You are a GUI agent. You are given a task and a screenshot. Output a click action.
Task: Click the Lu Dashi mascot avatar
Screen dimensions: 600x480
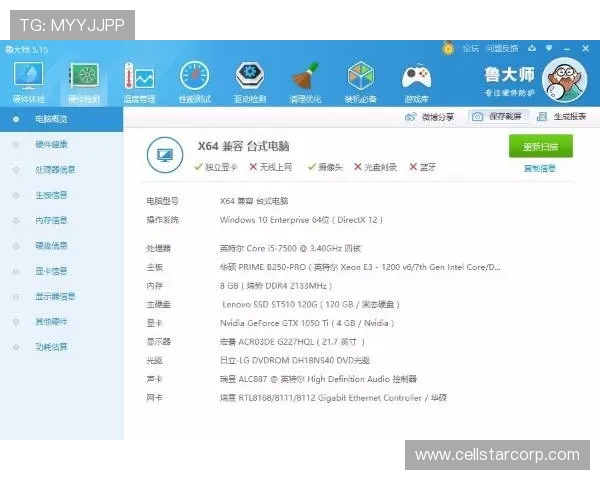(x=564, y=80)
